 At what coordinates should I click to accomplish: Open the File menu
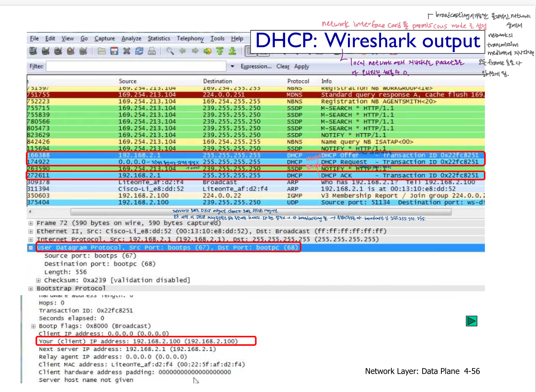tap(34, 39)
